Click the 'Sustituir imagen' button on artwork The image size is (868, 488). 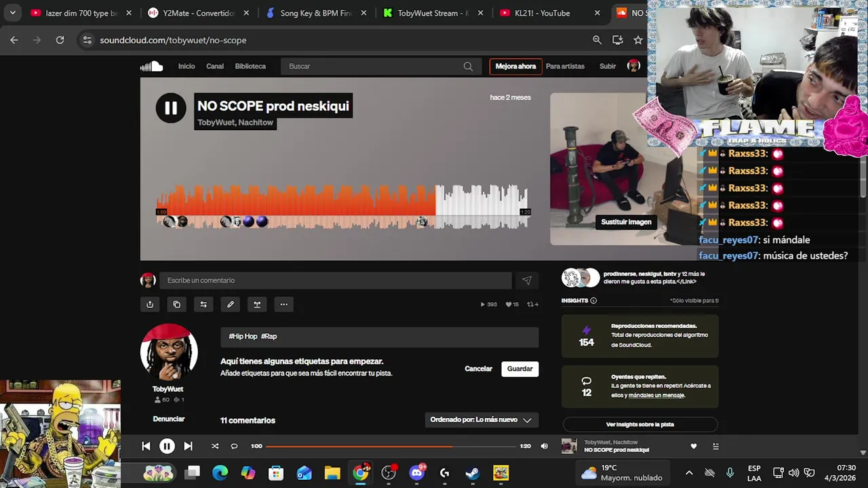[626, 222]
